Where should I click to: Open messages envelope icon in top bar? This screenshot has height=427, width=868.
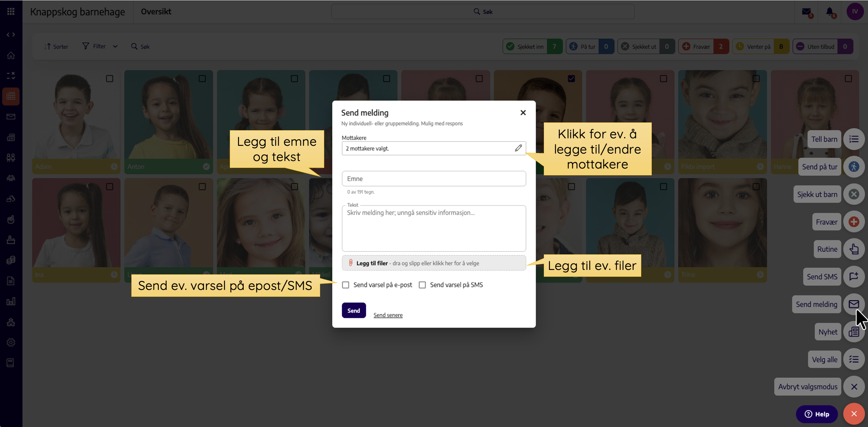tap(807, 12)
